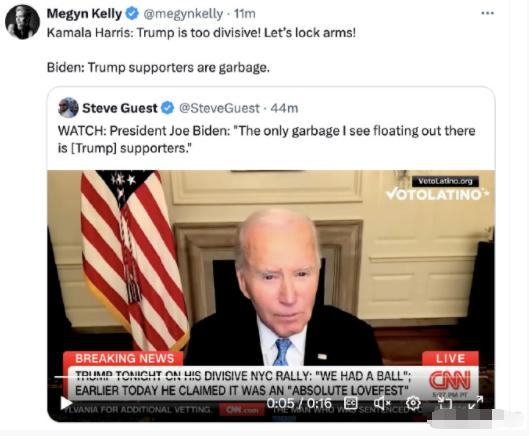Open quoted post text about garbage
Viewport: 529px width, 436px height.
[267, 139]
